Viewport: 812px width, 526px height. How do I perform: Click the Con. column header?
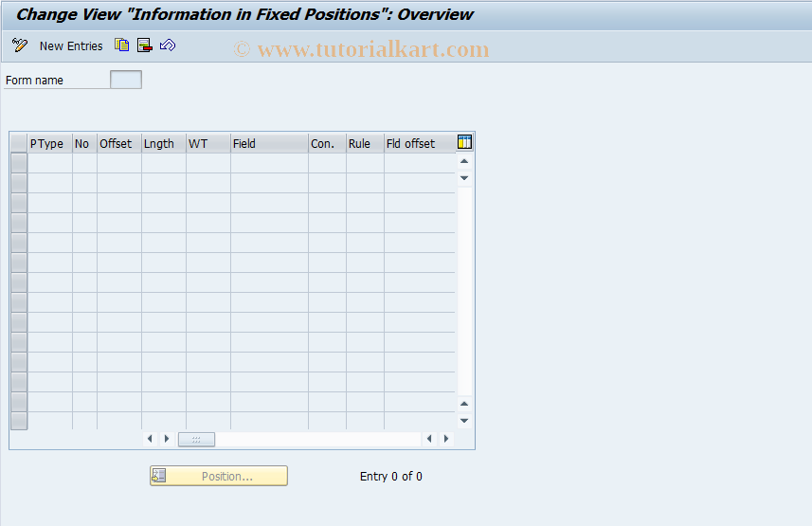click(327, 143)
